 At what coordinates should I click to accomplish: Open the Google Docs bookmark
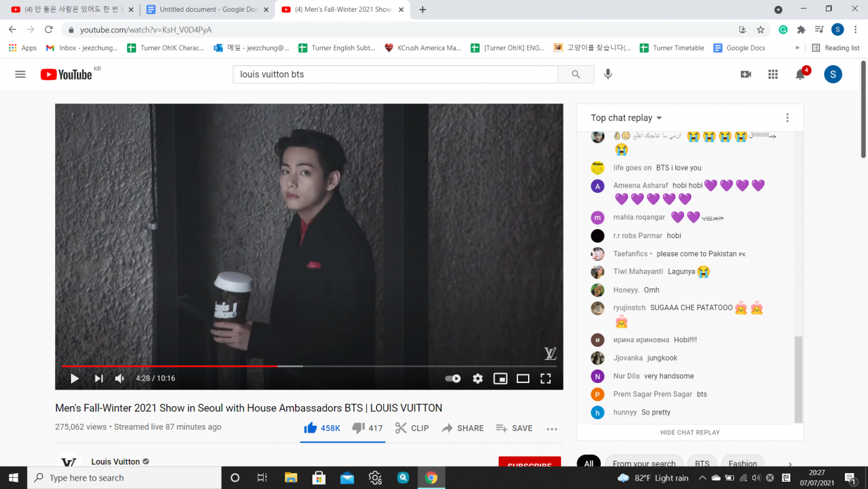pyautogui.click(x=739, y=48)
